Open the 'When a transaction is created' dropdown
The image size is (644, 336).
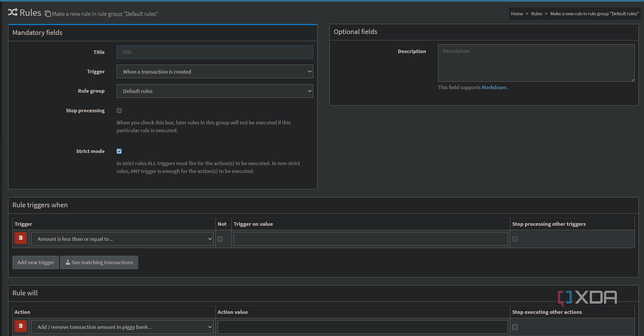point(215,72)
